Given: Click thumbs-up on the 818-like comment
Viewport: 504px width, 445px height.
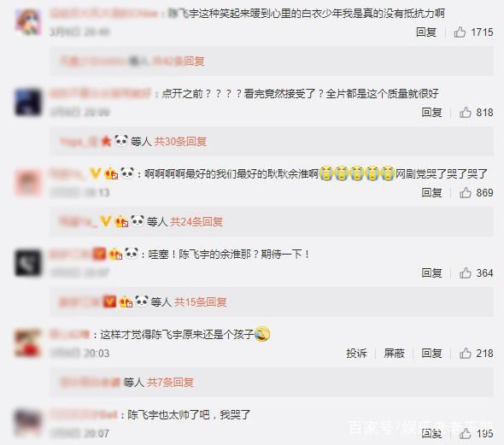Looking at the screenshot, I should tap(465, 113).
